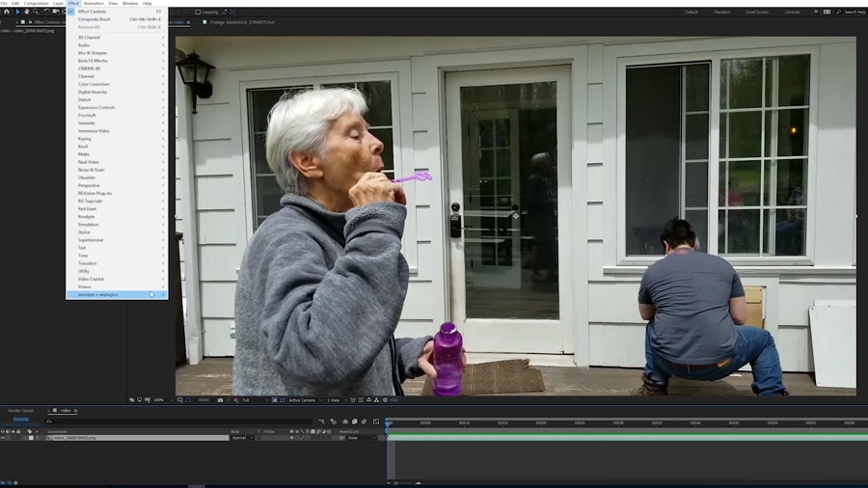
Task: Click the timeline current time indicator
Action: [x=388, y=423]
